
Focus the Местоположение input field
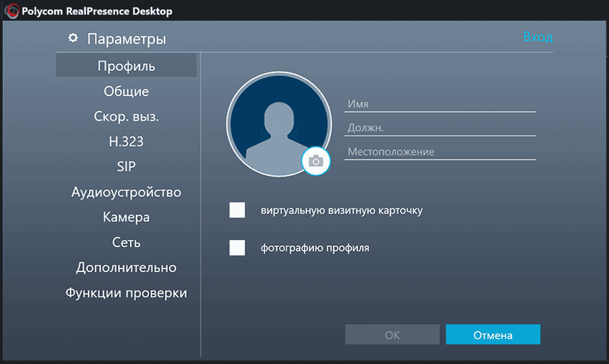440,152
